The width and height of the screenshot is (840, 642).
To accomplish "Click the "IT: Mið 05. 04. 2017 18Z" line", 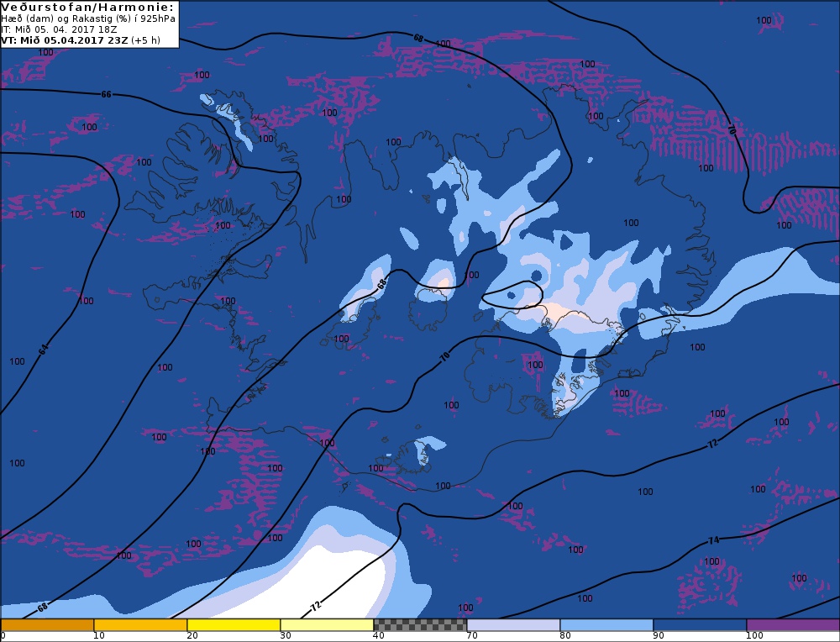I will [59, 30].
